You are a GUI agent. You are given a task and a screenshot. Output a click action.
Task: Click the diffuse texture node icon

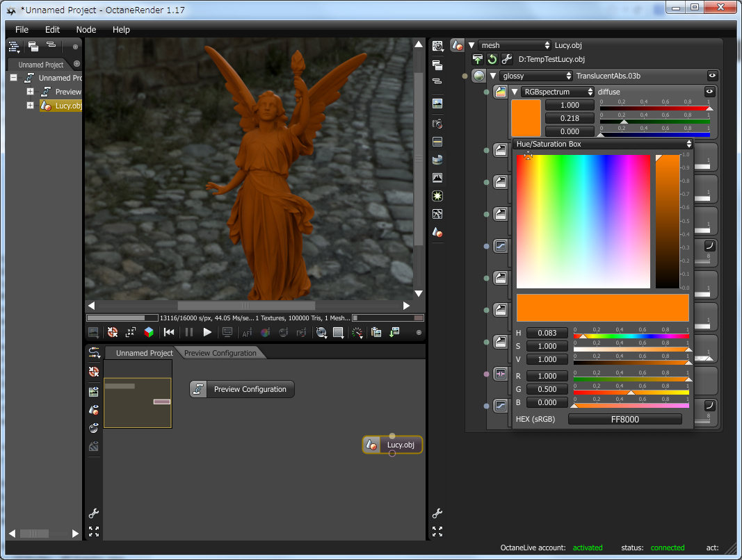pos(500,92)
